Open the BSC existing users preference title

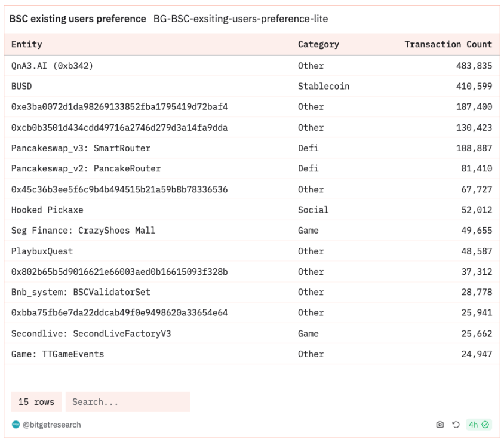pos(78,19)
